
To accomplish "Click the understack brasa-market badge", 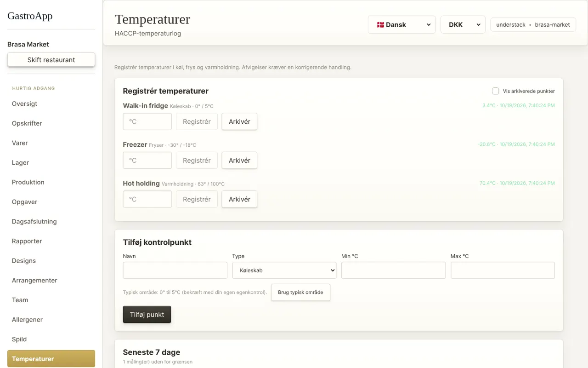I will (533, 25).
